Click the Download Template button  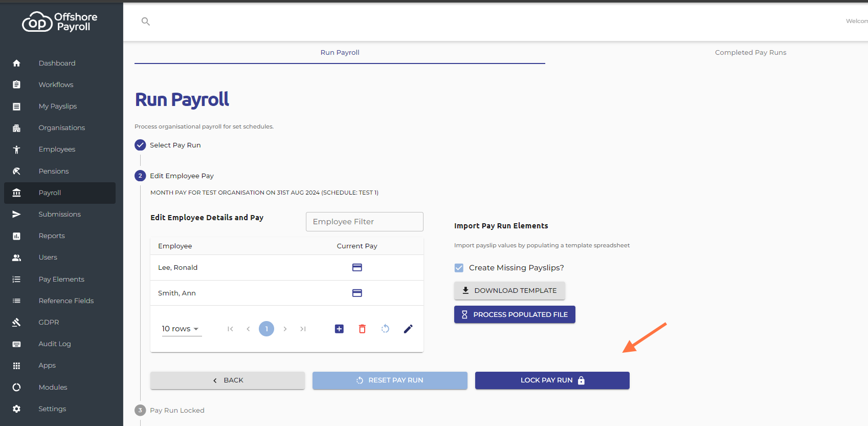click(x=509, y=290)
